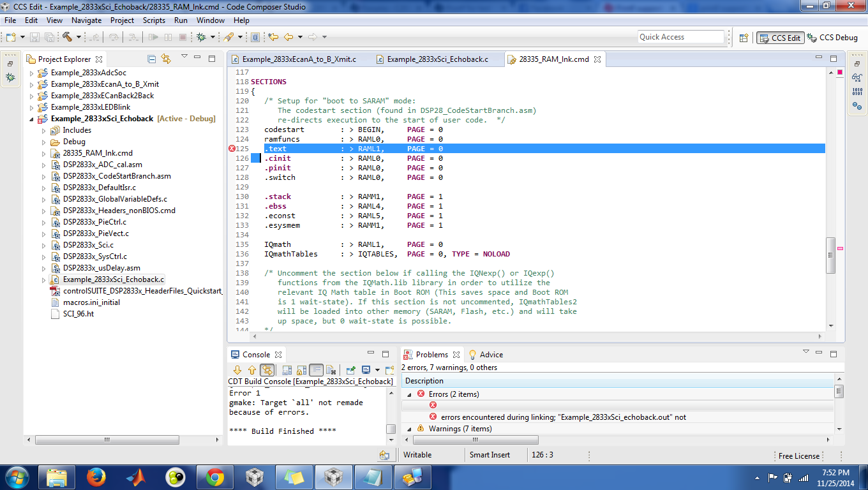
Task: Go to the last edit location
Action: pos(273,37)
